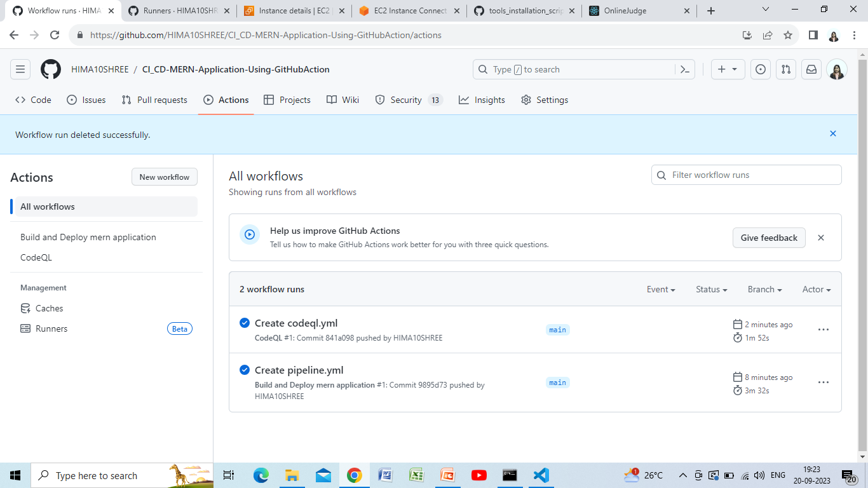Open options menu for Create pipeline.yml run
The image size is (868, 488).
[x=824, y=383]
